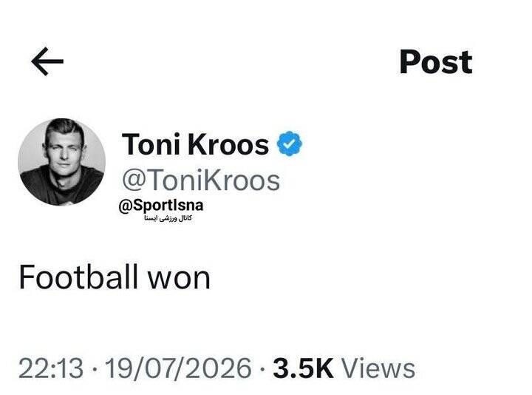Click the Persian caption below @SportIsna
Screen dimensions: 532x395
click(168, 218)
